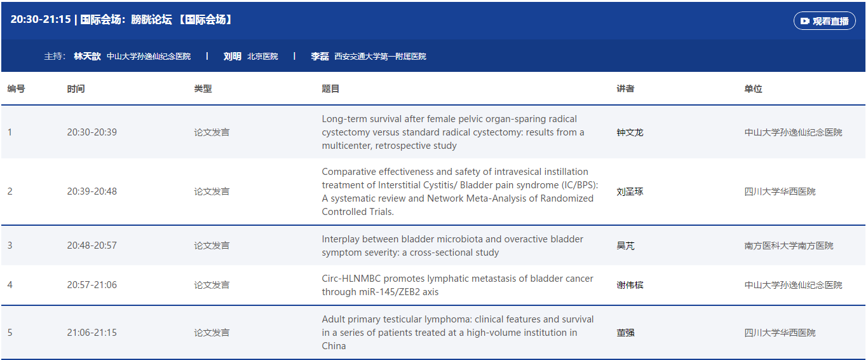Click the video camera icon in 观看直播

click(804, 21)
